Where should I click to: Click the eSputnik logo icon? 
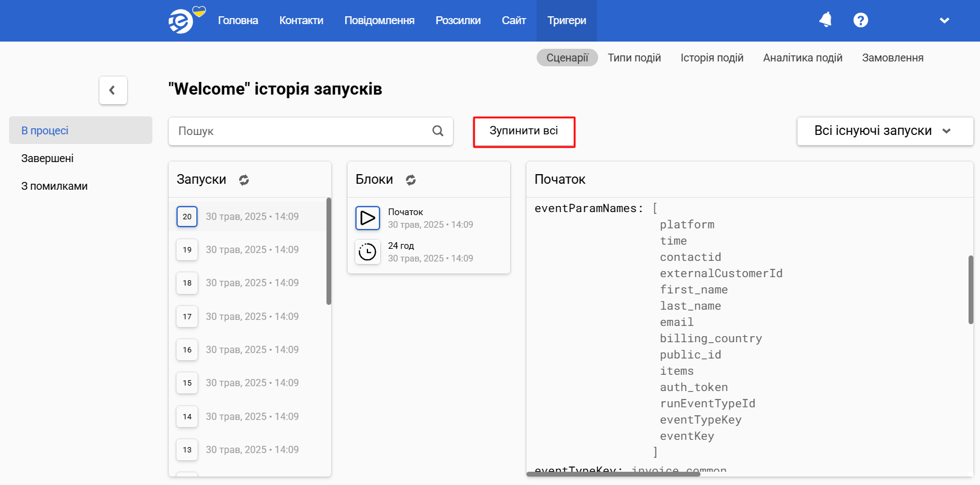(186, 20)
